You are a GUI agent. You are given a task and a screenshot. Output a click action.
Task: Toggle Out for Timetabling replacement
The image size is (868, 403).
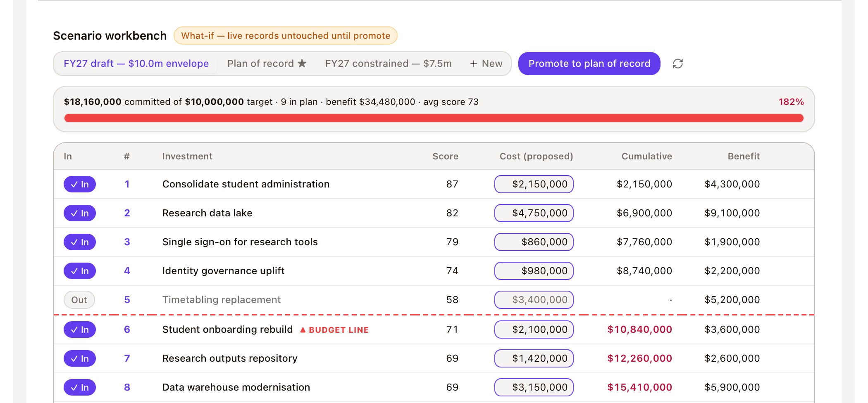point(79,300)
